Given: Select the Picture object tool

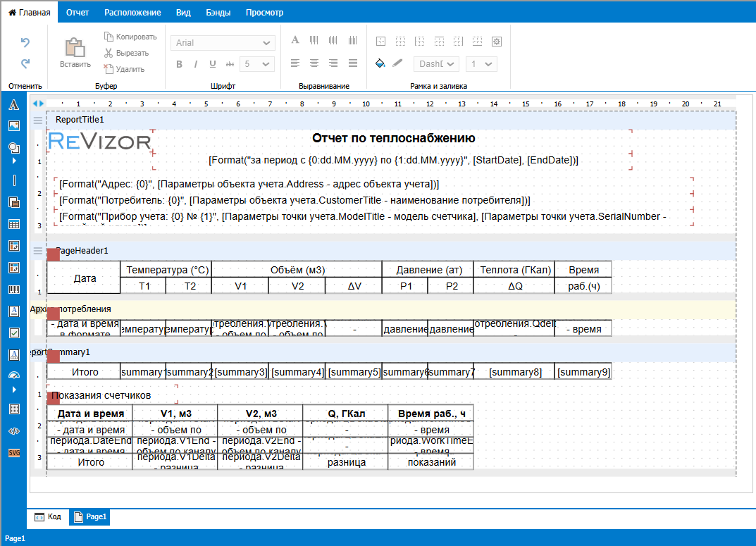Looking at the screenshot, I should [x=14, y=126].
